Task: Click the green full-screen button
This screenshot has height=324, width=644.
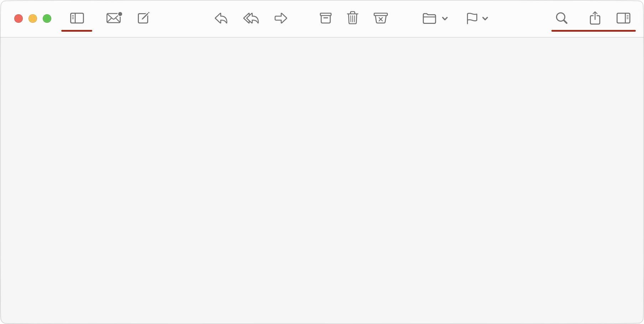Action: point(47,19)
